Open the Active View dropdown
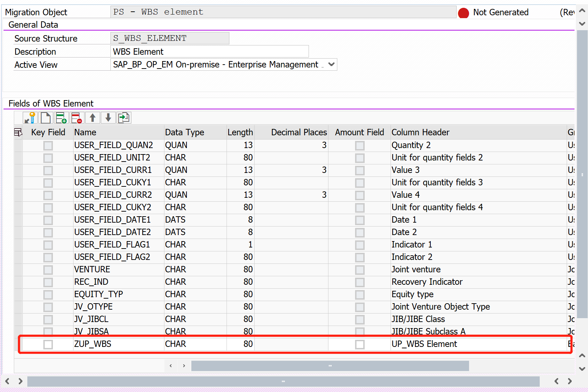This screenshot has width=588, height=392. pos(331,64)
